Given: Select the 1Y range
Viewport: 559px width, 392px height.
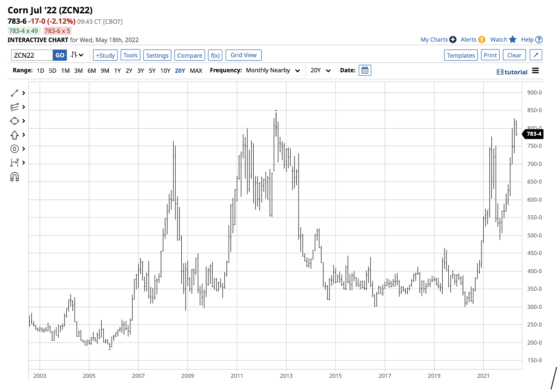Looking at the screenshot, I should pyautogui.click(x=117, y=71).
